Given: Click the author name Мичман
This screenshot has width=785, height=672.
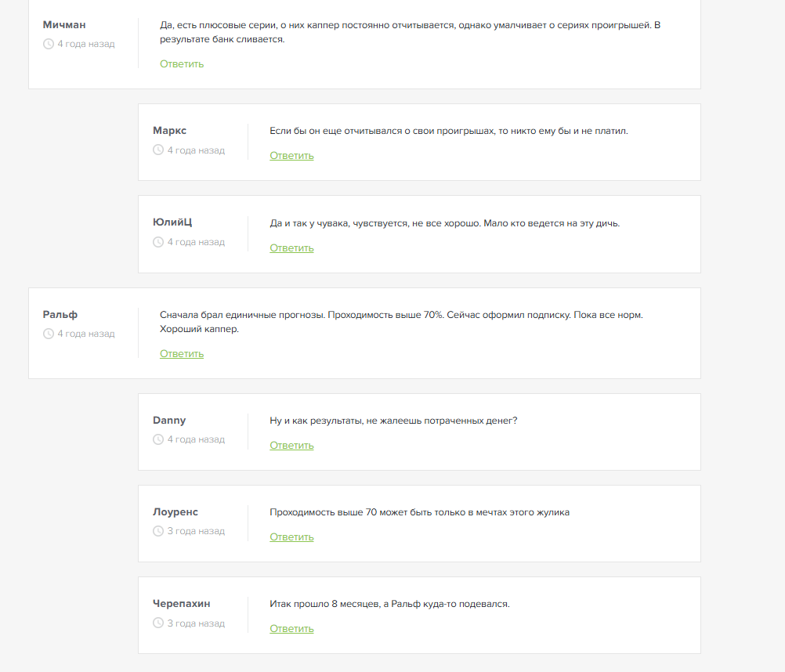Looking at the screenshot, I should (64, 25).
